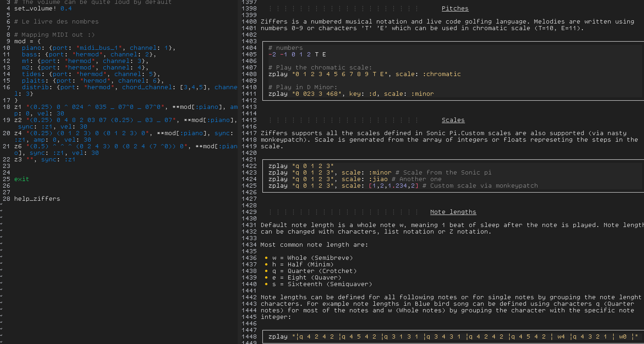Click the '# Play the chromatic scale:' comment

click(320, 68)
